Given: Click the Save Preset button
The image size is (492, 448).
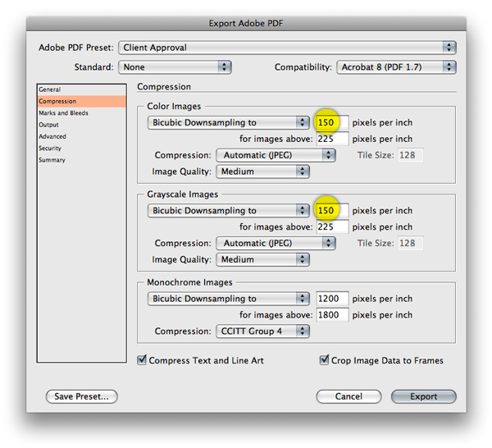Looking at the screenshot, I should 81,396.
